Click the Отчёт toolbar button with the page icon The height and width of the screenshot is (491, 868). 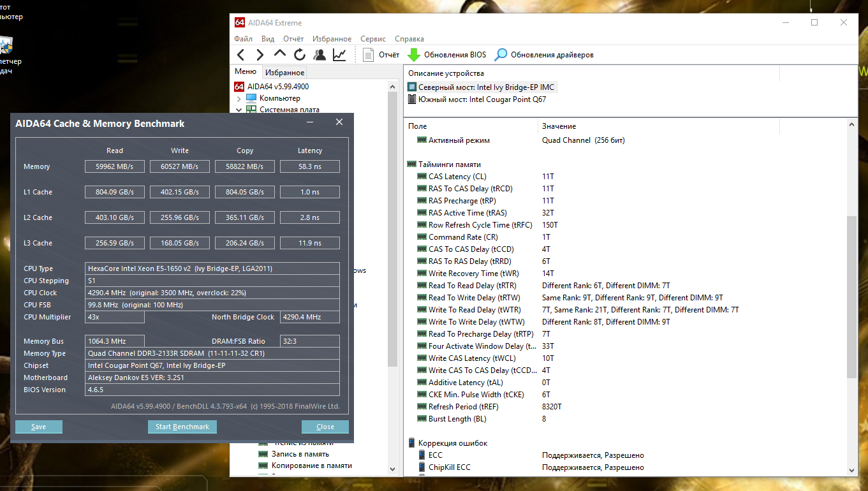[381, 55]
